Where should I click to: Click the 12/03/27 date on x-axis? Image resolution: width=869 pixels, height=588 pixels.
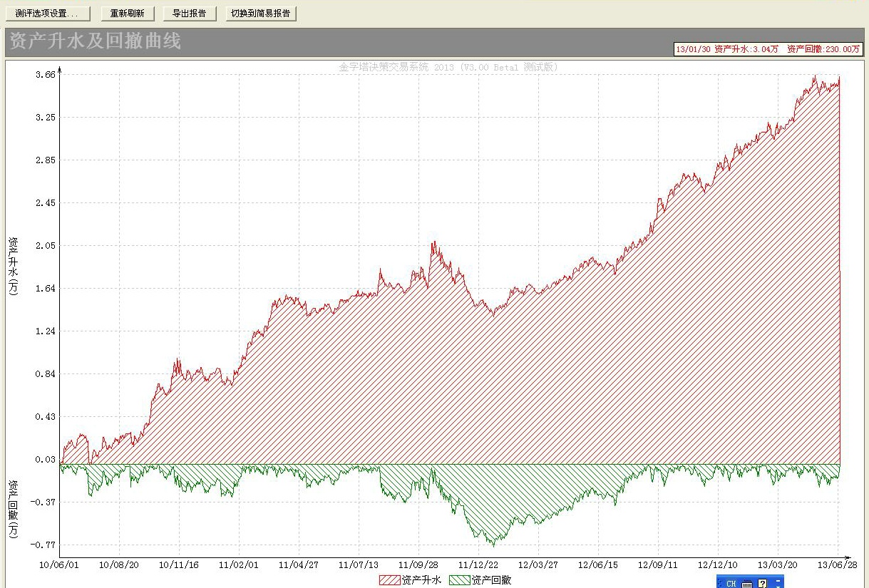(538, 564)
